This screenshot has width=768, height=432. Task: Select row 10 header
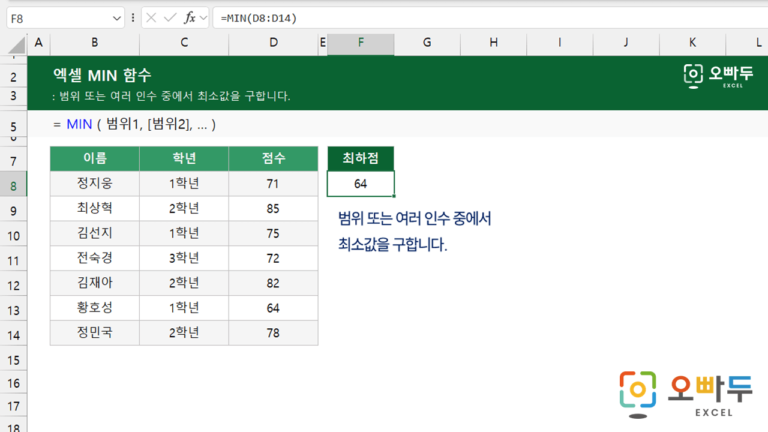(x=13, y=236)
